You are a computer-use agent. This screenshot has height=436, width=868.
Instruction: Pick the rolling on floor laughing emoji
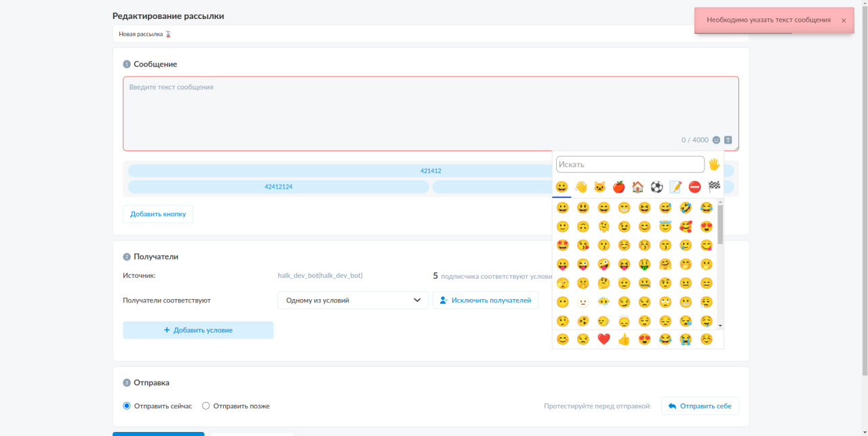tap(686, 207)
